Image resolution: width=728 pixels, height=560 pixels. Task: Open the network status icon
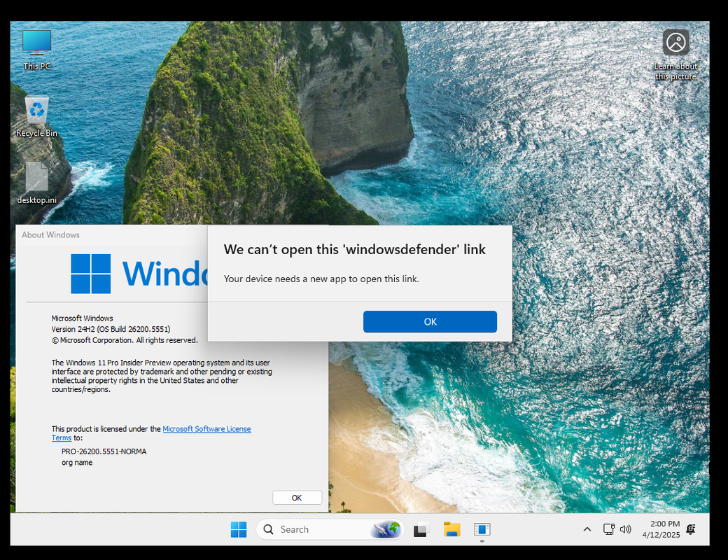point(609,529)
